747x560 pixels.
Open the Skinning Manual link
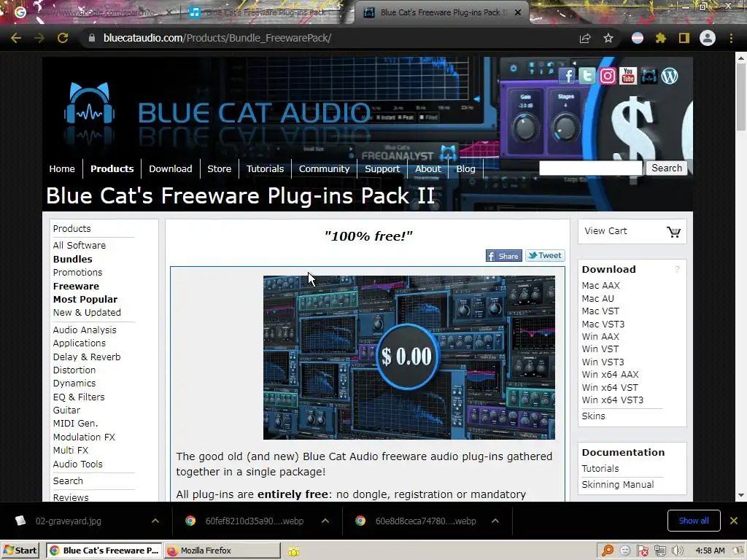click(x=617, y=484)
